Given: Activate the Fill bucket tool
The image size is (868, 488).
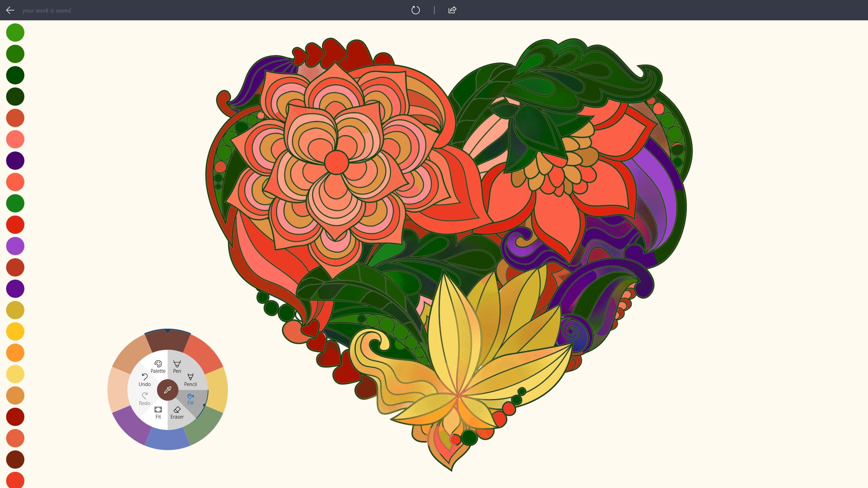Looking at the screenshot, I should [x=190, y=399].
